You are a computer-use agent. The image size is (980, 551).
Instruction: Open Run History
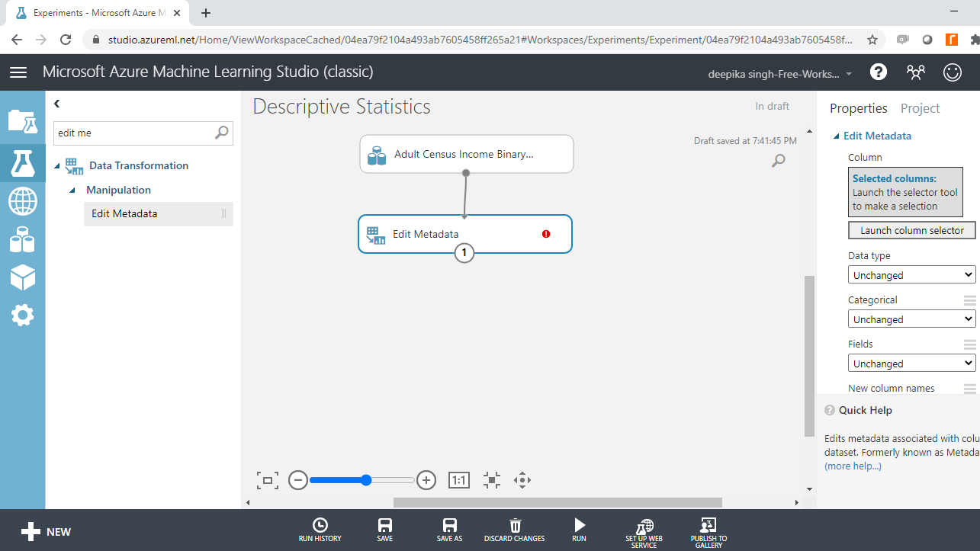pos(320,530)
